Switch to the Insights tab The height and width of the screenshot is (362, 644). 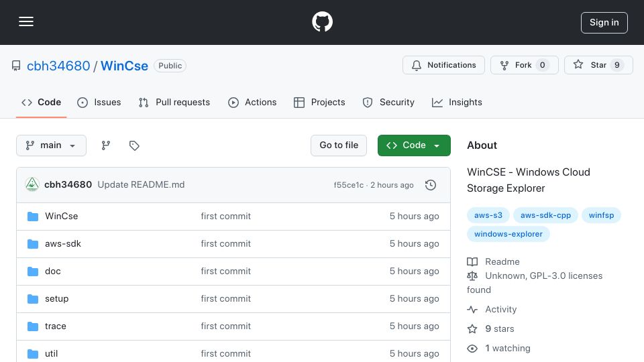(x=457, y=102)
